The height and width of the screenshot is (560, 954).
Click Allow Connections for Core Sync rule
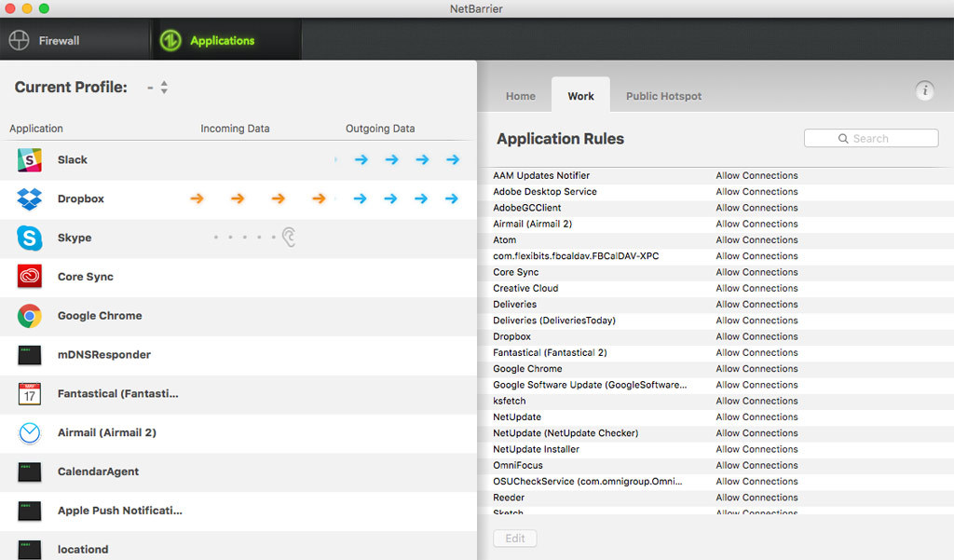tap(756, 272)
